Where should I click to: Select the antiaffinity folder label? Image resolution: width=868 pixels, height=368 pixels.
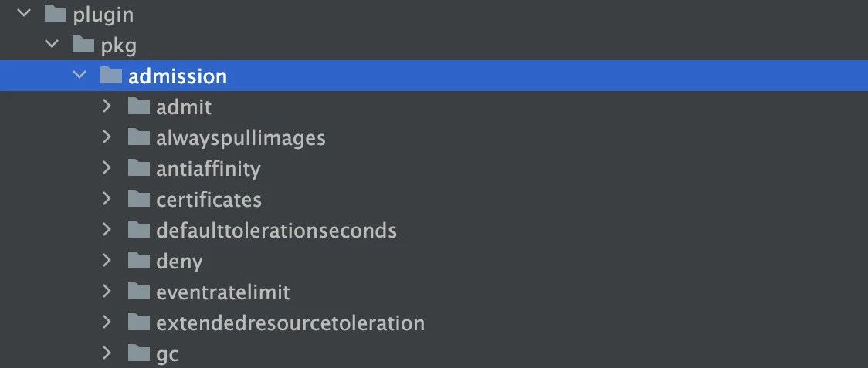click(209, 168)
